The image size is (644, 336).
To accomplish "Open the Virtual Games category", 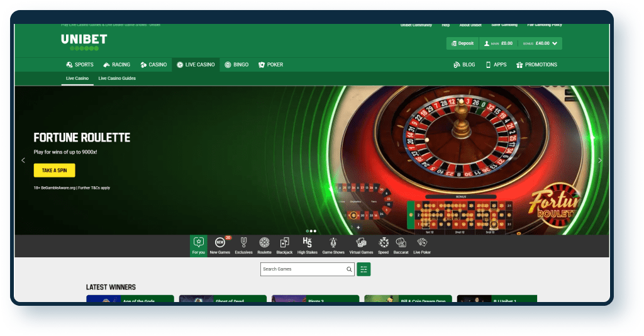I will pos(361,245).
